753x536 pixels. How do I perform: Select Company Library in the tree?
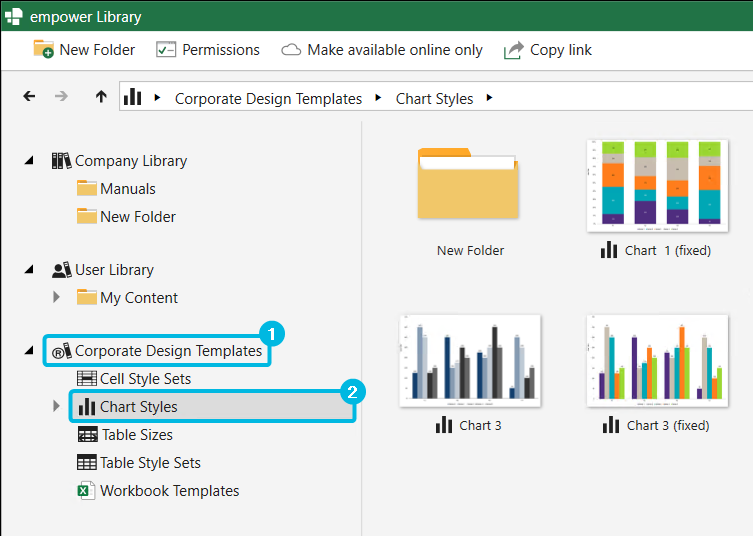click(131, 161)
